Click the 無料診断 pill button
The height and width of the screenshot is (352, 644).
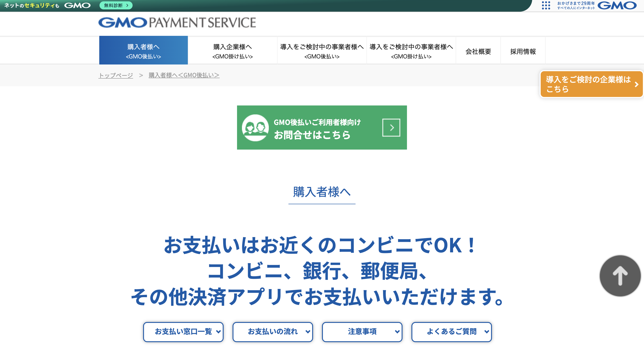point(116,5)
